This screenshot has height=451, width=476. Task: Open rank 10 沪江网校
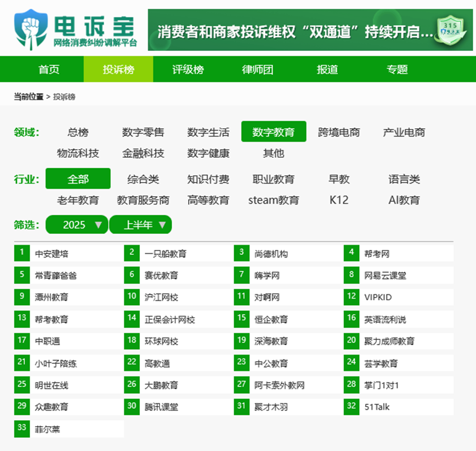click(x=179, y=297)
